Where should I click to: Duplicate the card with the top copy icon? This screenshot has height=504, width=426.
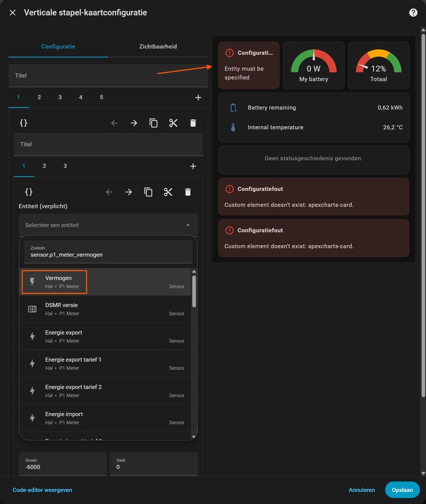pyautogui.click(x=153, y=123)
